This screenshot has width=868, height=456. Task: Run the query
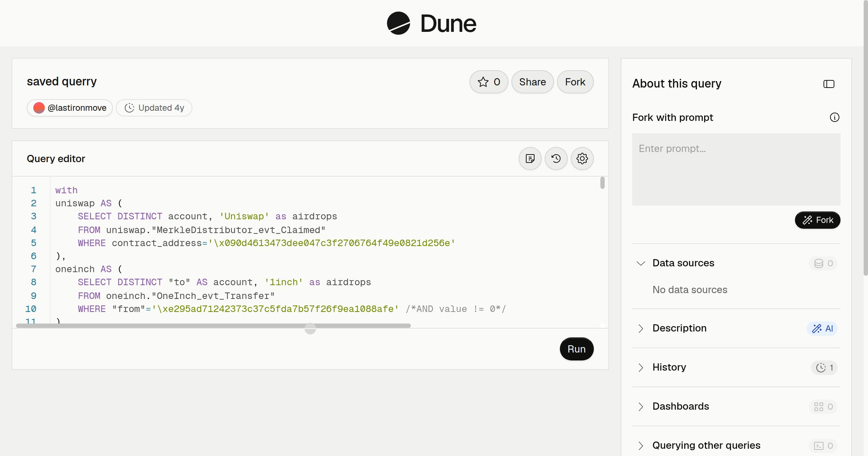point(576,349)
